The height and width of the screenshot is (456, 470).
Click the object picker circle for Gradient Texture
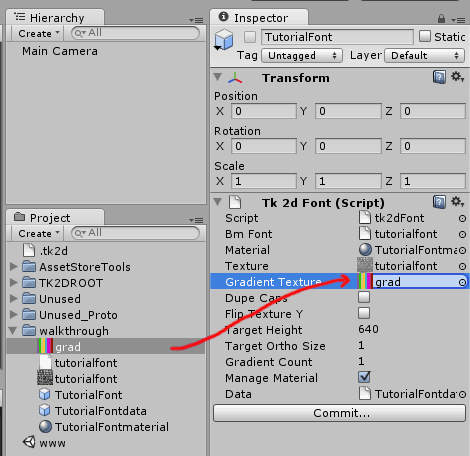(462, 283)
